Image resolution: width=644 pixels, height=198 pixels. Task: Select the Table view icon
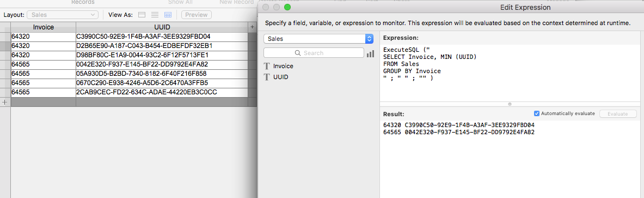click(168, 15)
